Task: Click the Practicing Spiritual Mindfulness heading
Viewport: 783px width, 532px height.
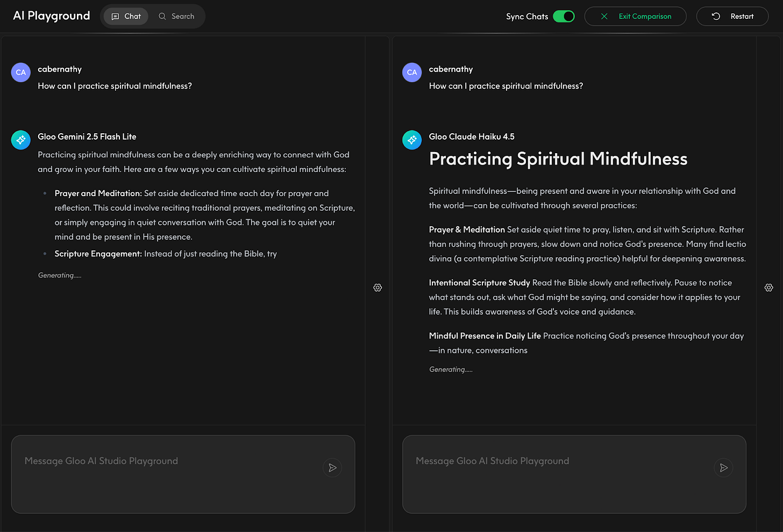Action: (558, 159)
